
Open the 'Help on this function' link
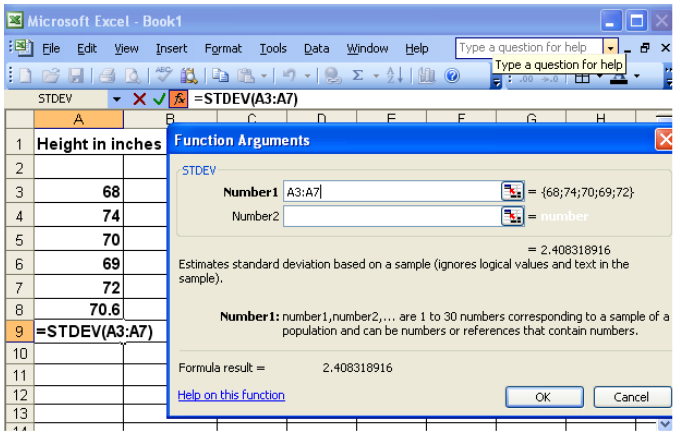pos(231,395)
